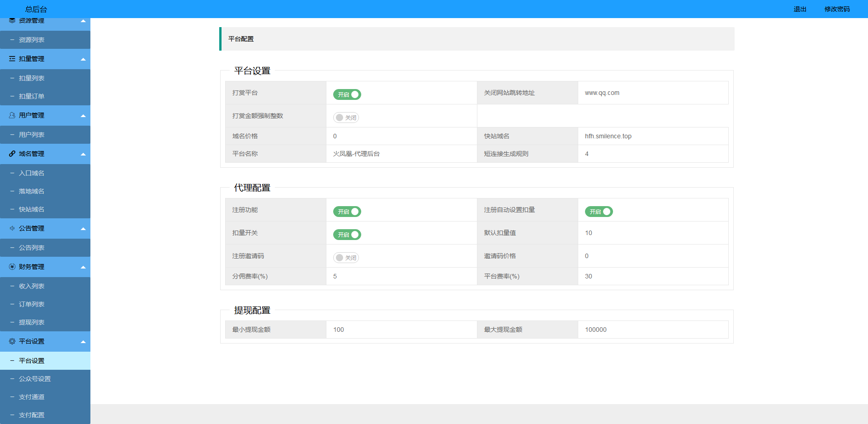Select 公众号设置 in the sidebar

pyautogui.click(x=34, y=379)
